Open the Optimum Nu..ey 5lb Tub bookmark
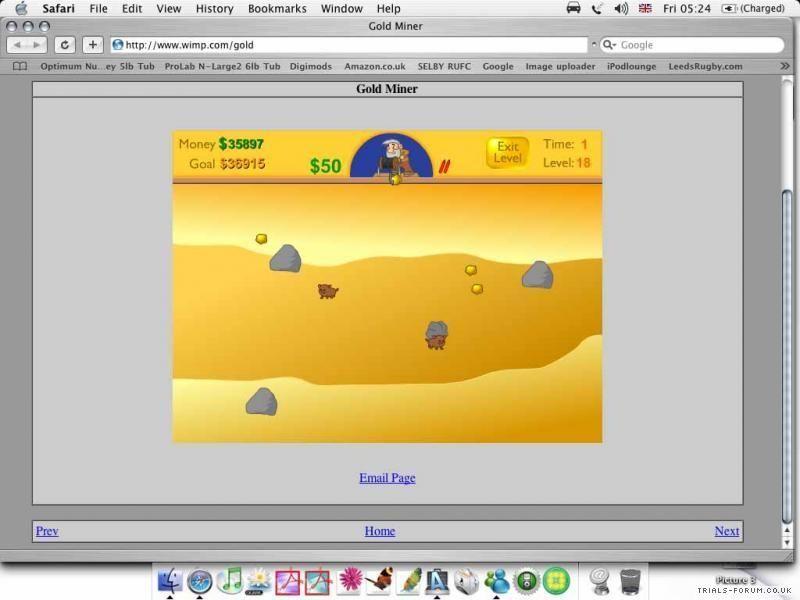Screen dimensions: 800x600 [97, 66]
